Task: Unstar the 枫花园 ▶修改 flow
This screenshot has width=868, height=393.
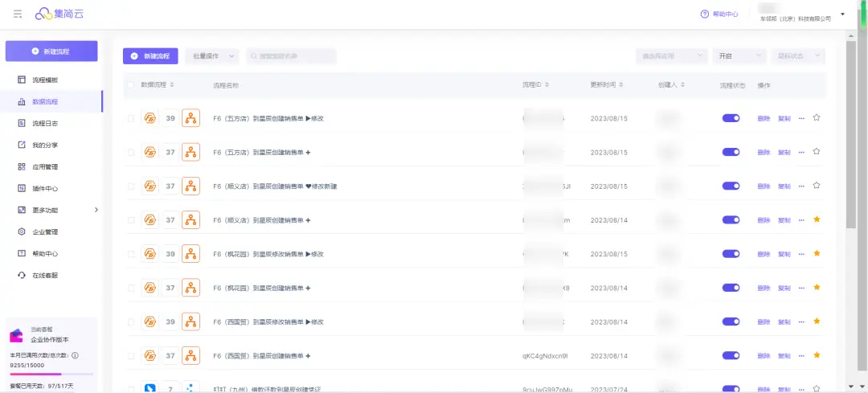Action: [817, 253]
